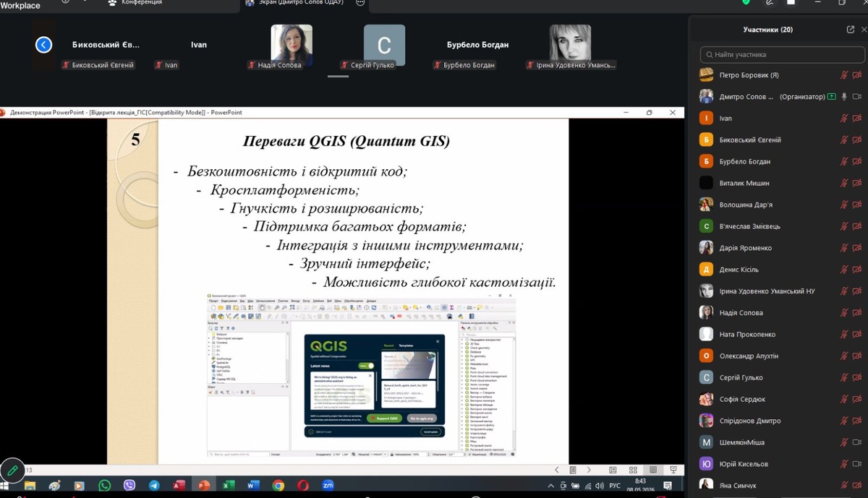Toggle video icon for Петро Боровик

[857, 75]
